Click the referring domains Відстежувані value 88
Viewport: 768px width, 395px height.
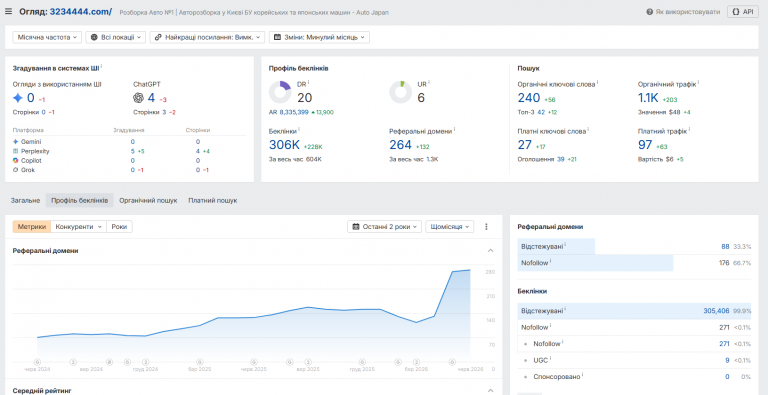(725, 247)
